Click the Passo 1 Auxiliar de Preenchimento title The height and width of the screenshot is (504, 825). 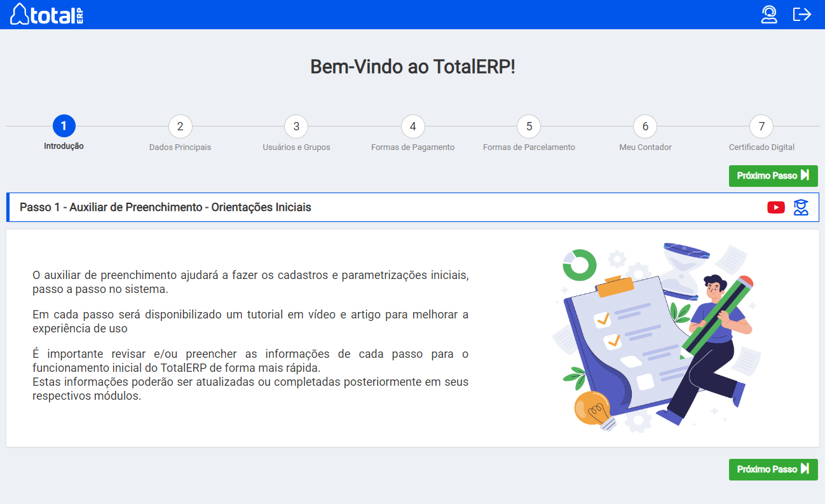point(165,207)
